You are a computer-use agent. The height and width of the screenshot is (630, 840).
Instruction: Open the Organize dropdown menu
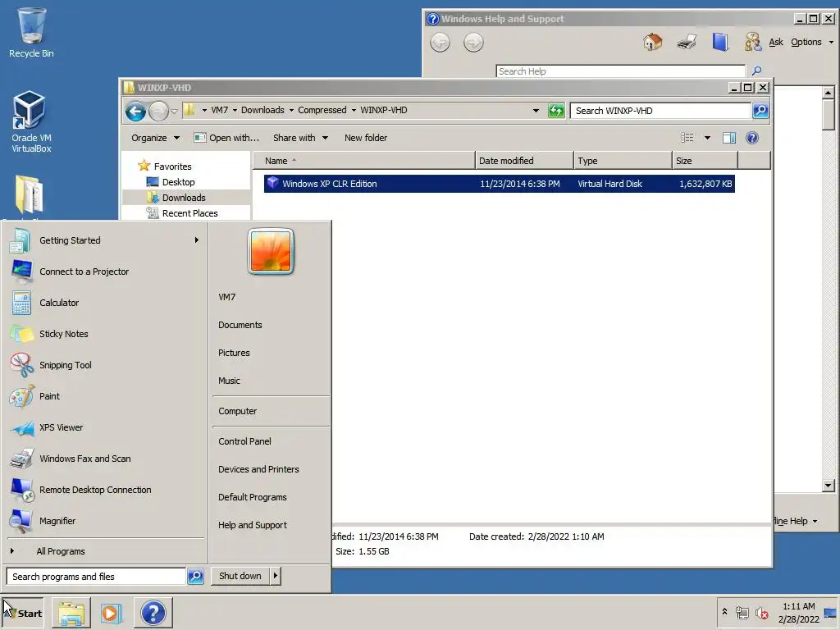point(155,138)
